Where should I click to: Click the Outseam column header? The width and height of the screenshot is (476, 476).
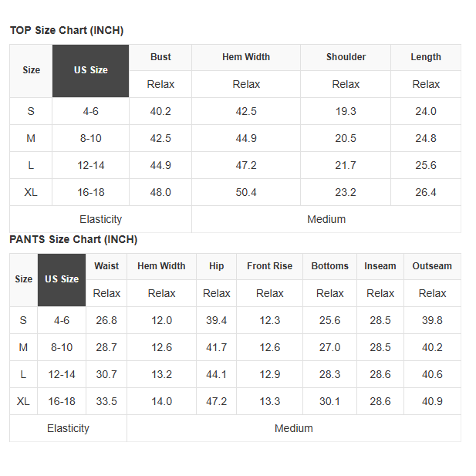(x=432, y=266)
